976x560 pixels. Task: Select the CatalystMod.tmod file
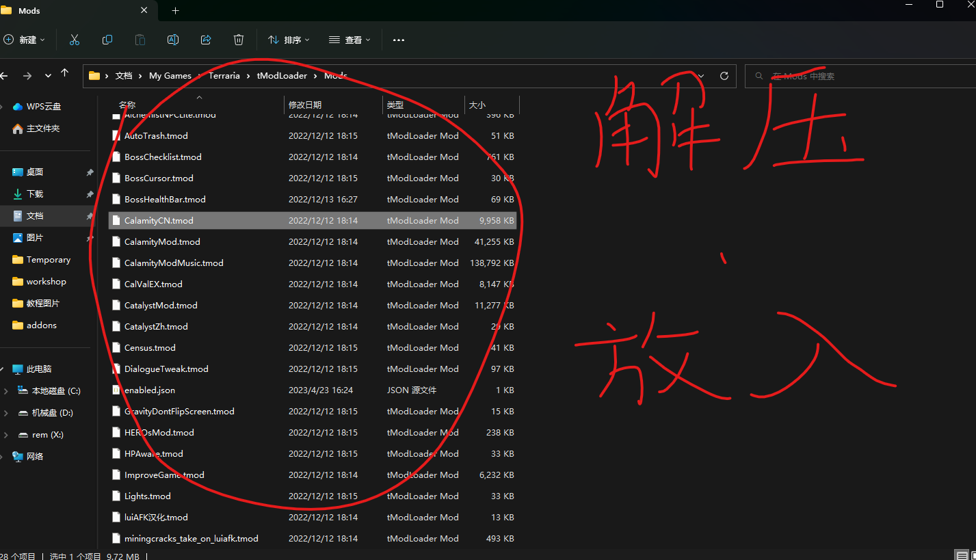point(313,306)
